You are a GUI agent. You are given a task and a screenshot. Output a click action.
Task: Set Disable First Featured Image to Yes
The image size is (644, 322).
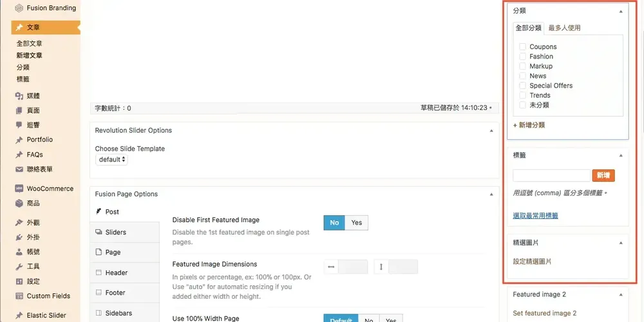coord(357,223)
